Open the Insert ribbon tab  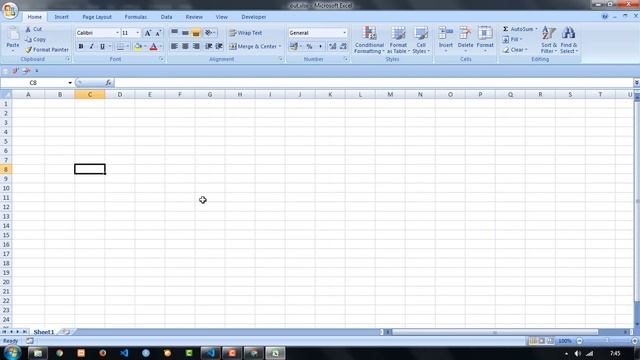click(x=62, y=17)
